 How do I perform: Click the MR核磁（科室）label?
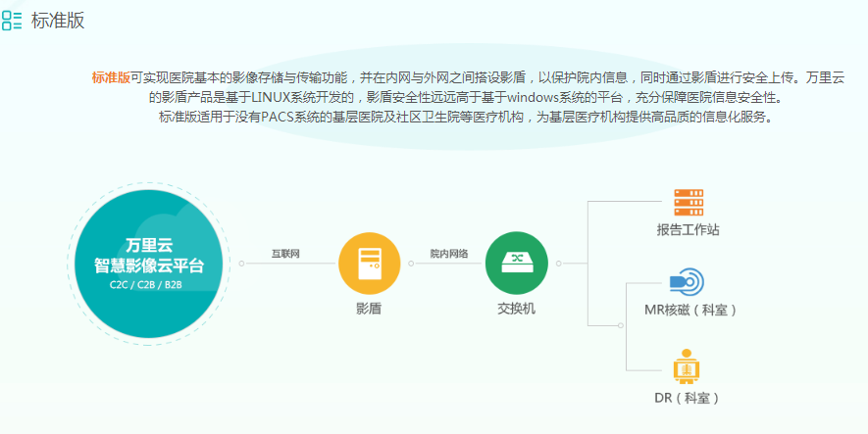click(x=690, y=311)
